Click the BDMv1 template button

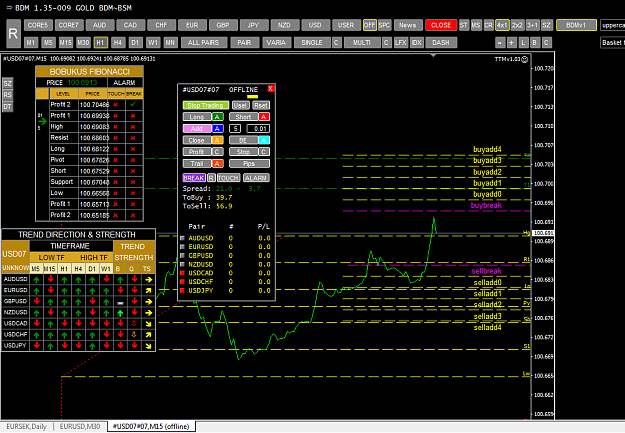click(x=576, y=25)
